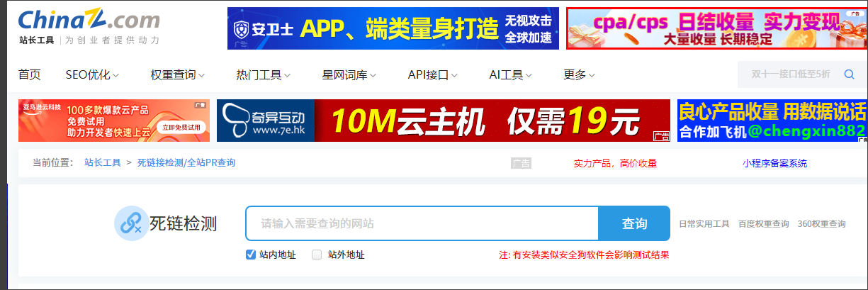Open the API接口 menu item
The height and width of the screenshot is (290, 868).
click(432, 75)
